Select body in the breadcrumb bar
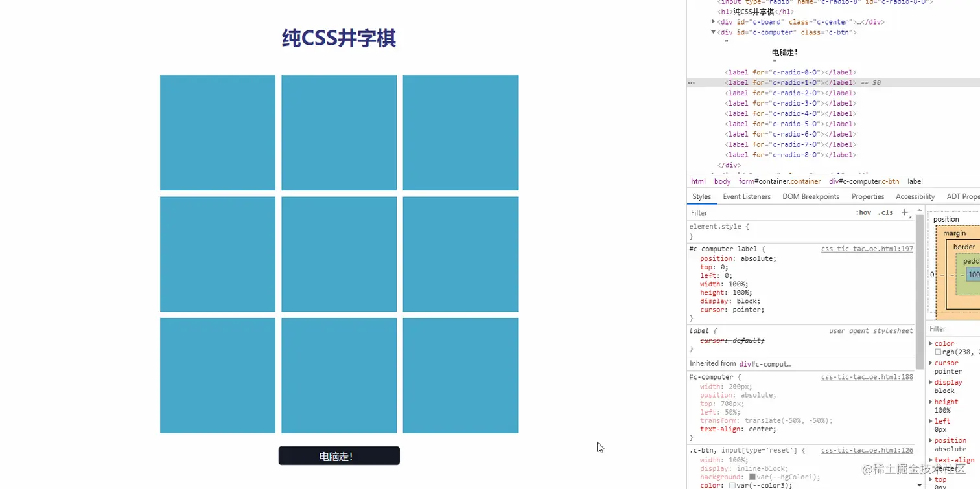Viewport: 980px width, 489px height. (x=722, y=181)
